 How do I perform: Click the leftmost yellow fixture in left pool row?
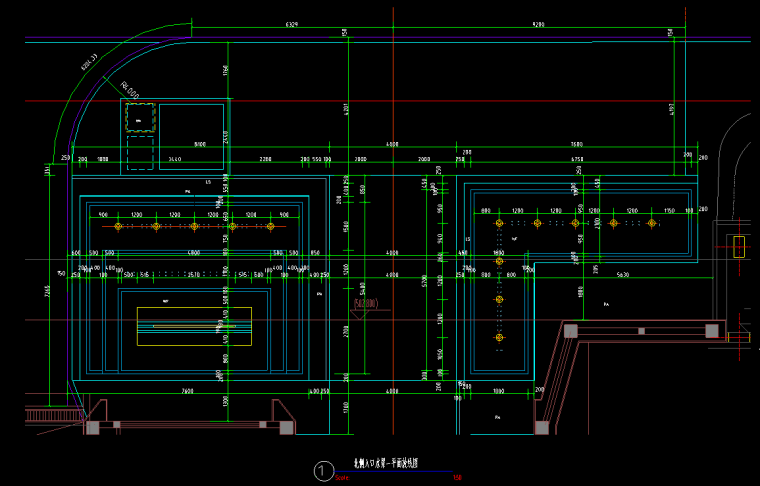[x=118, y=227]
